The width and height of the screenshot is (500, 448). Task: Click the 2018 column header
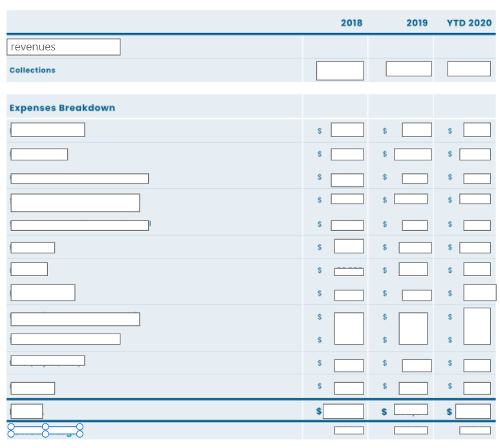pos(351,23)
